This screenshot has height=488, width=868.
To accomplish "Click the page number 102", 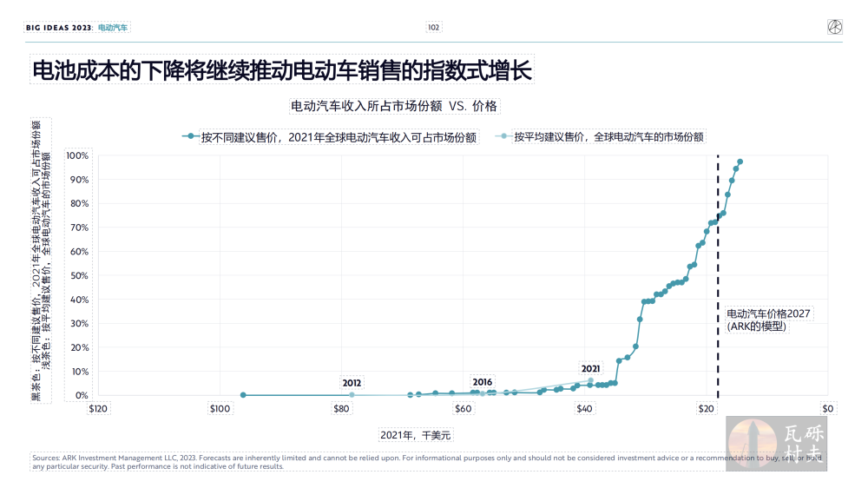I will tap(433, 27).
